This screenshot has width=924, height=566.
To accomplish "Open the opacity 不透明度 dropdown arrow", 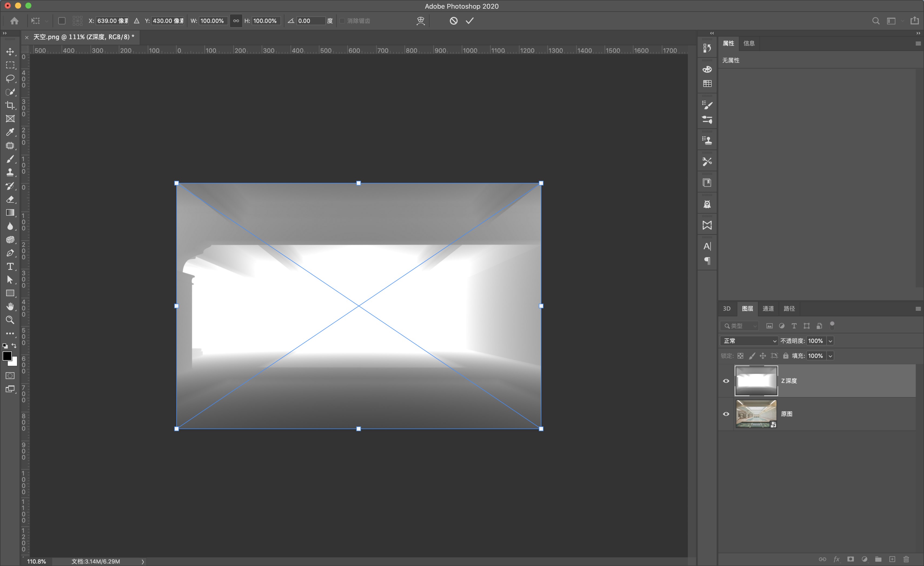I will (x=830, y=341).
